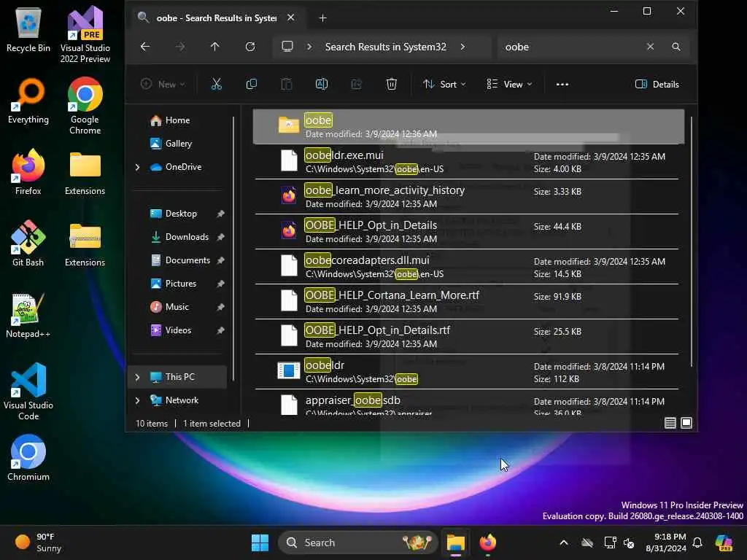Open Visual Studio 2022 Preview shortcut
The image size is (747, 560).
click(x=85, y=34)
